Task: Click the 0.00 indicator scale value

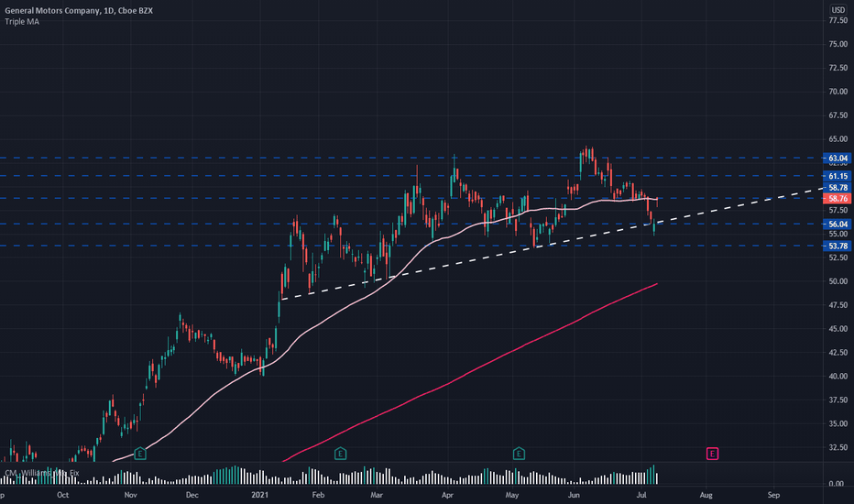Action: pyautogui.click(x=836, y=483)
